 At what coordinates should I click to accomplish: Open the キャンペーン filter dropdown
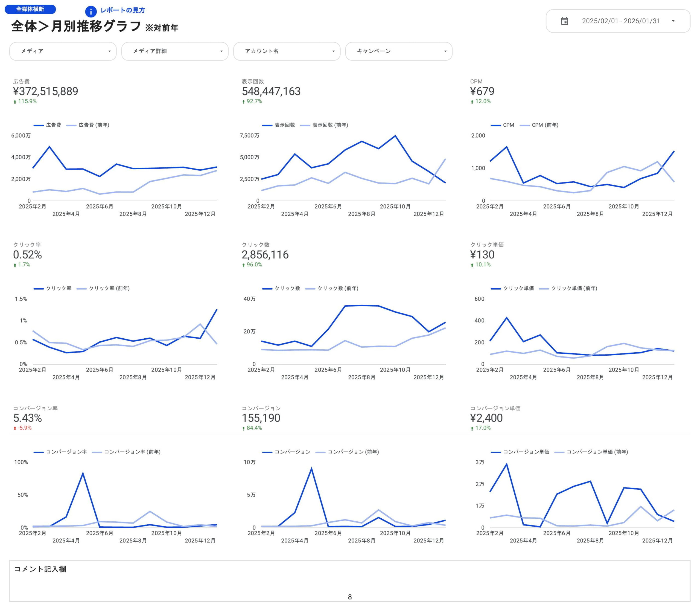click(x=399, y=51)
